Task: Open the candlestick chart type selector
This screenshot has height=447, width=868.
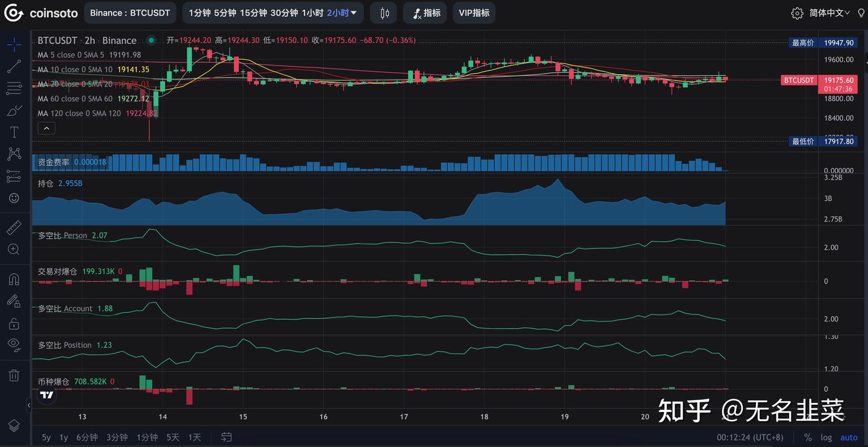Action: click(x=384, y=13)
